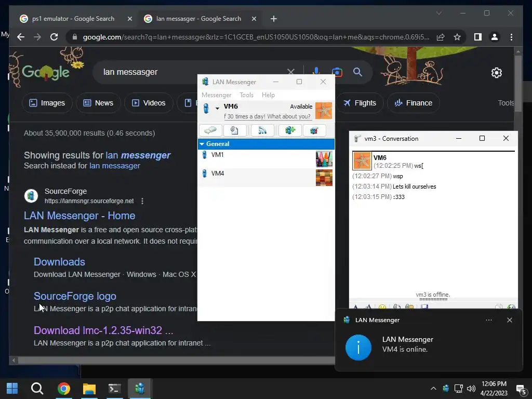The image size is (532, 399).
Task: Switch to the ps1 emulator search tab
Action: coord(73,19)
